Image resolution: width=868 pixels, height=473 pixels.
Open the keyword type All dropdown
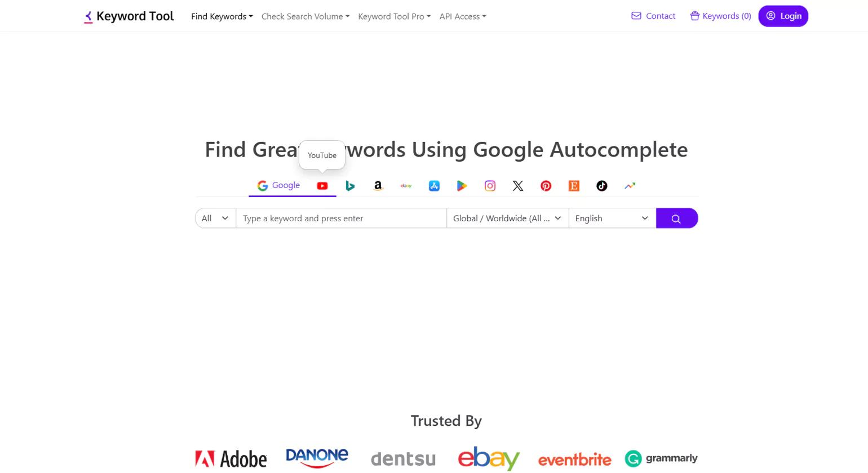click(215, 218)
